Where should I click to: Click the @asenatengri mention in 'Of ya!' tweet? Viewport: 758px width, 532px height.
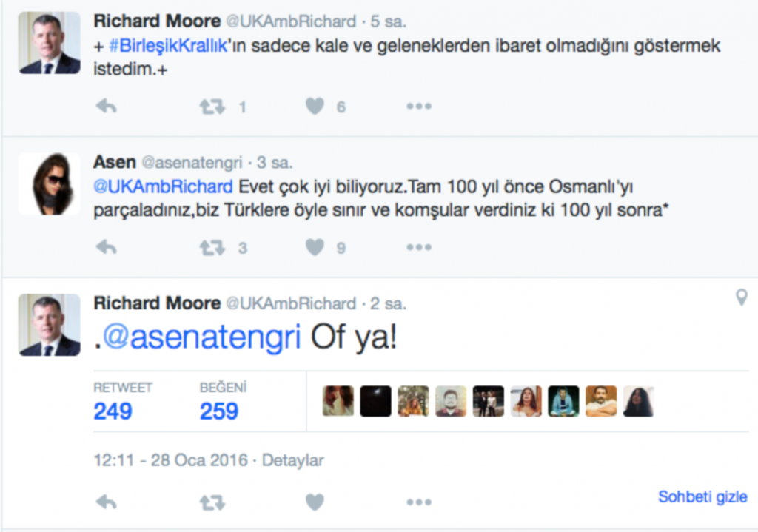(x=201, y=338)
